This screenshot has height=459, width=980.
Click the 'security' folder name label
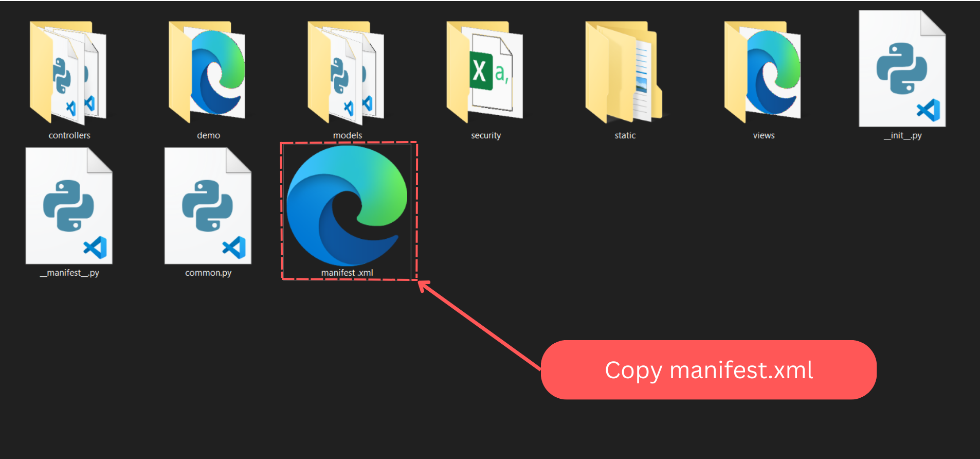[486, 135]
